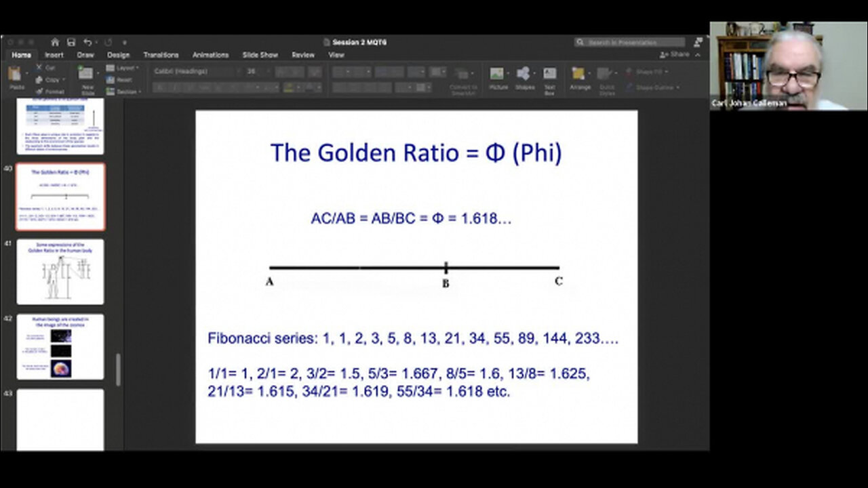Click the Home icon in title bar
The height and width of the screenshot is (488, 868).
pyautogui.click(x=56, y=42)
